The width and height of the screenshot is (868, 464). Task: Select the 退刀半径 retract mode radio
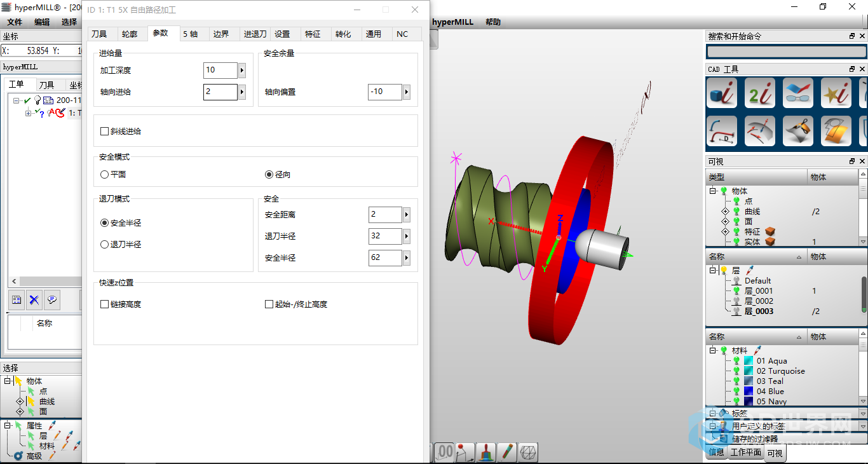coord(105,244)
